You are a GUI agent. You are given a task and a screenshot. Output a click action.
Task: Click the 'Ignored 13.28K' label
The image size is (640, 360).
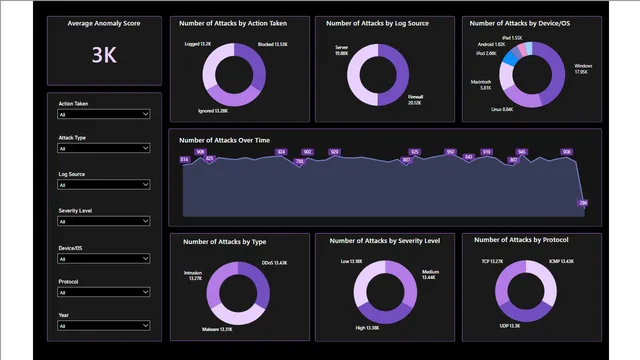pos(213,111)
